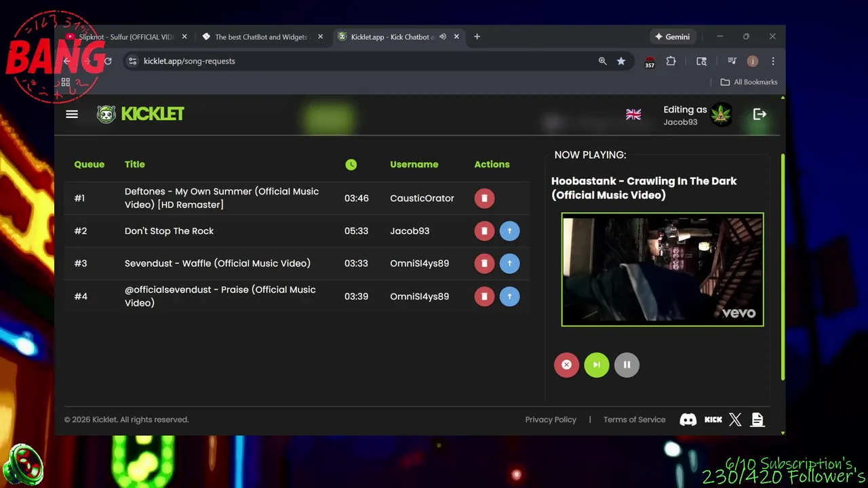868x488 pixels.
Task: Delete the Don't Stop The Rock request
Action: 484,231
